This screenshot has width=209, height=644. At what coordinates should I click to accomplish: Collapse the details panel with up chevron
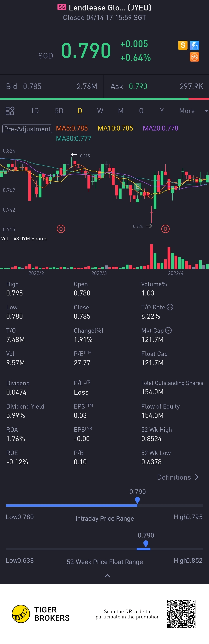click(107, 576)
